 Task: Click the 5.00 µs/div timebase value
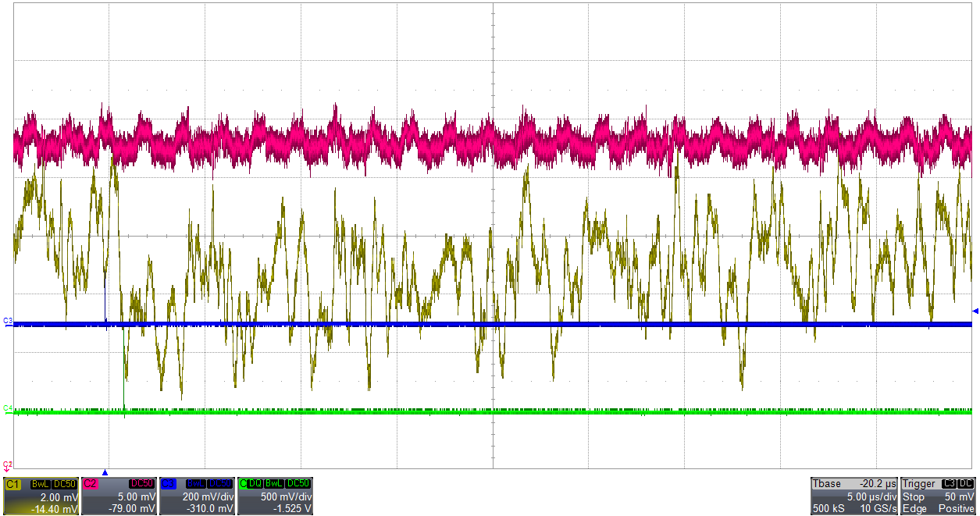click(871, 496)
